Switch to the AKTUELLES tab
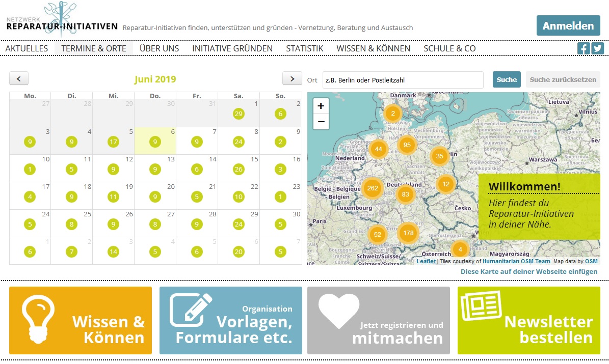609x364 pixels. (26, 48)
